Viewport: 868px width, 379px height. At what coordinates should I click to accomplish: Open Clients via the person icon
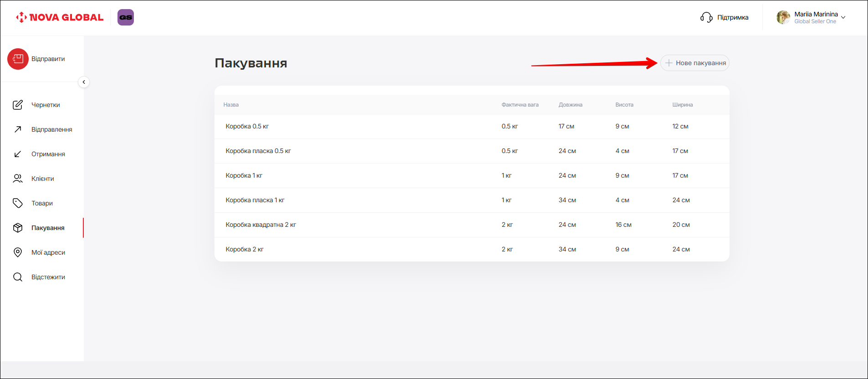click(x=18, y=179)
